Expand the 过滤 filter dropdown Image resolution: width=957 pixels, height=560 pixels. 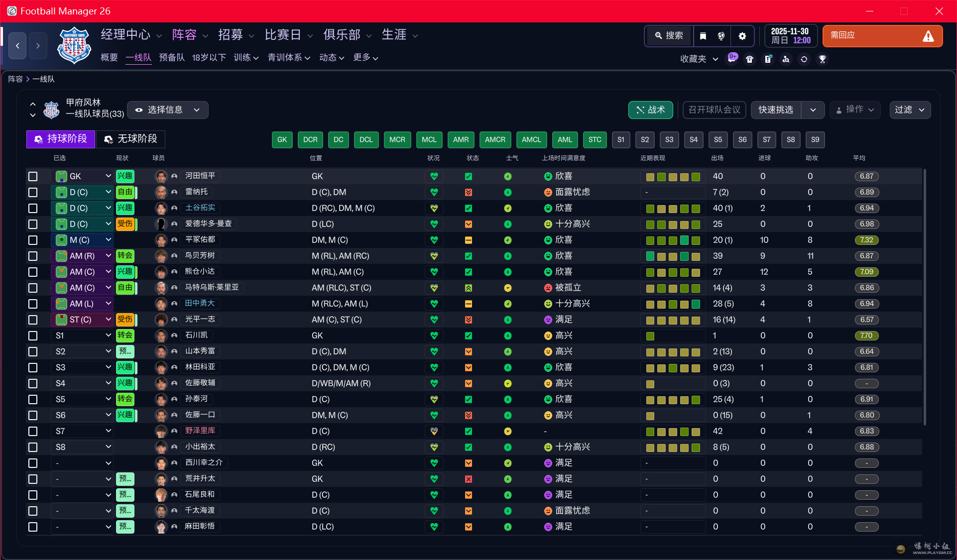(910, 110)
